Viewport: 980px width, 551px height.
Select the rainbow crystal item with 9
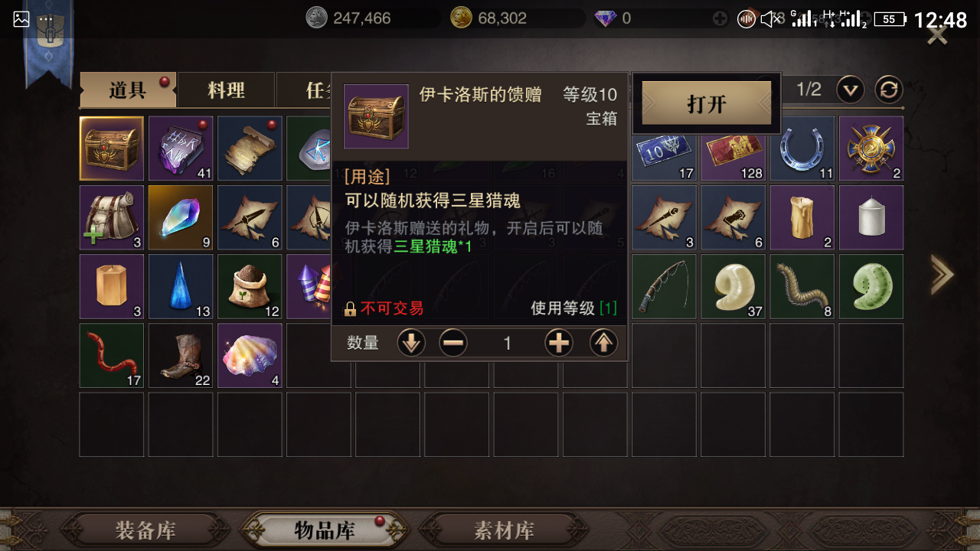pos(181,217)
